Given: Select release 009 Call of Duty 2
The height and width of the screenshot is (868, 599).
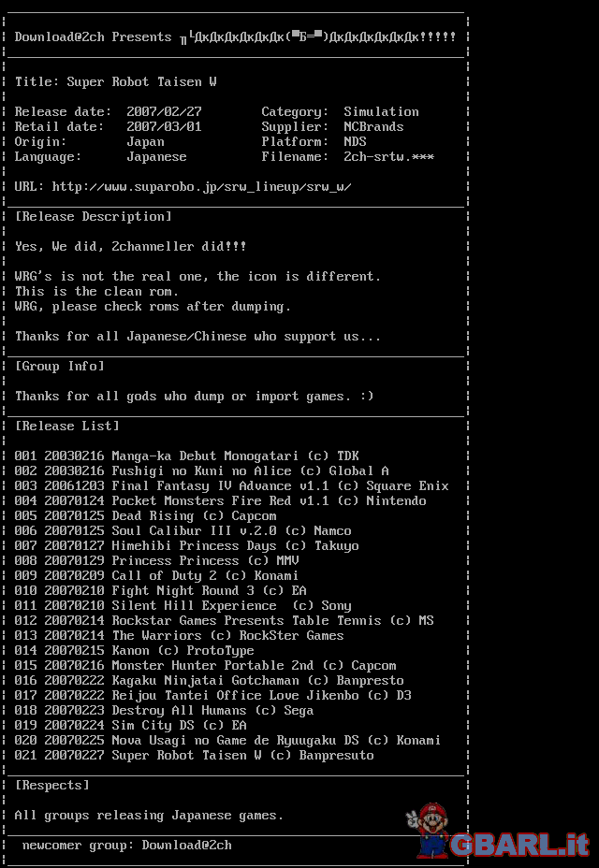Looking at the screenshot, I should tap(157, 575).
